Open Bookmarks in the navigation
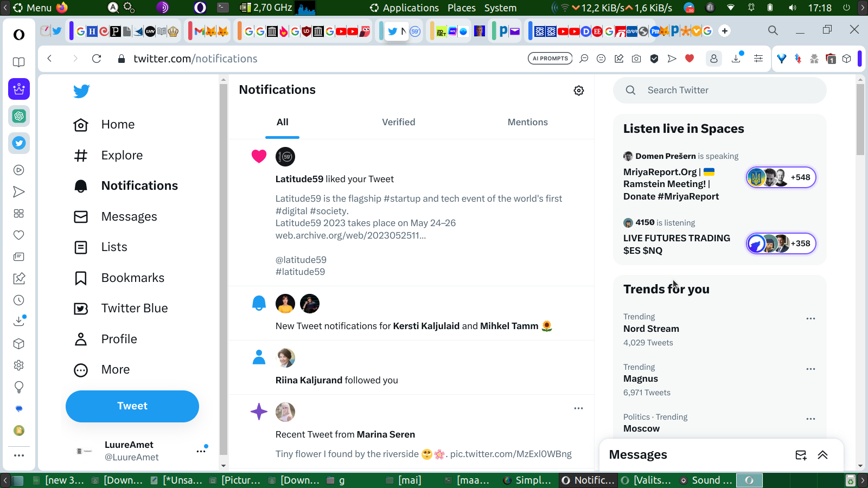868x488 pixels. [x=119, y=278]
